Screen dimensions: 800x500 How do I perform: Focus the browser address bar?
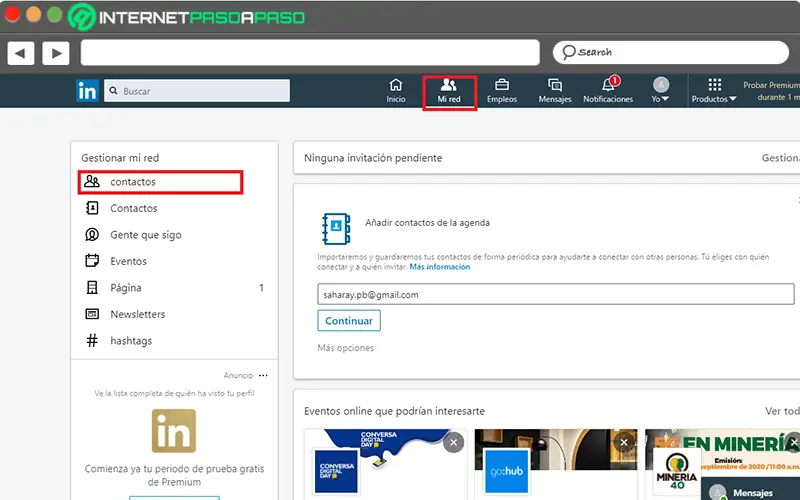click(310, 53)
